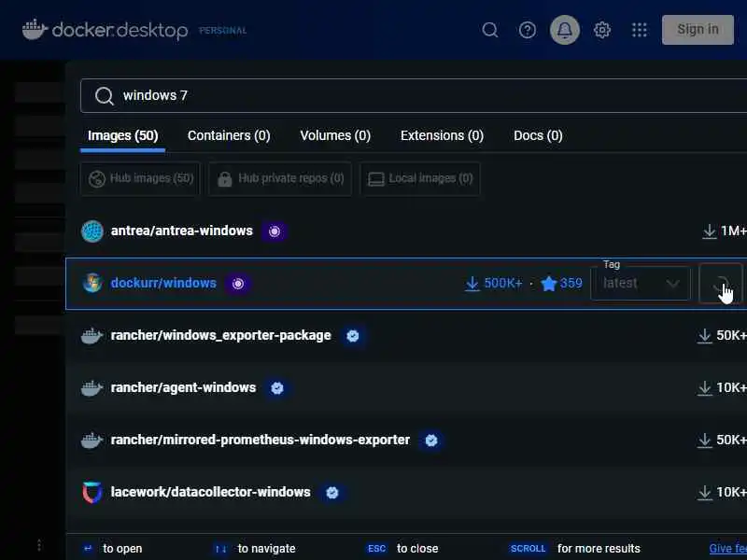Open the apps grid icon
Screen dimensions: 747x560
tap(640, 30)
